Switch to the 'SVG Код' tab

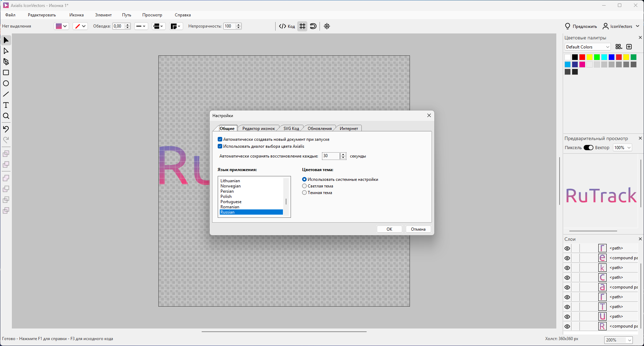tap(291, 129)
